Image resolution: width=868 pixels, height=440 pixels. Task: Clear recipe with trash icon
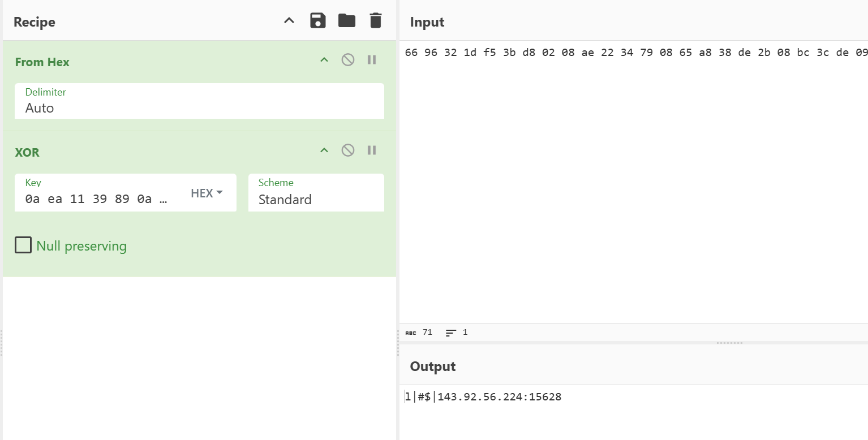(376, 21)
